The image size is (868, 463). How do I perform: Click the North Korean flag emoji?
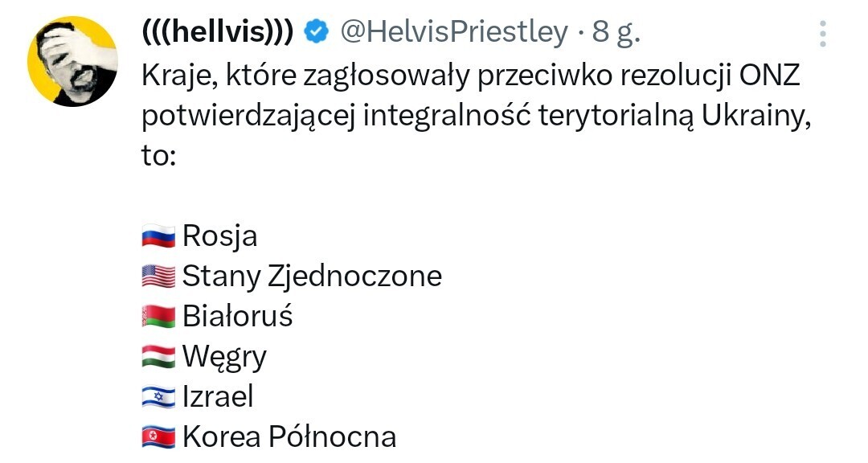(x=158, y=437)
